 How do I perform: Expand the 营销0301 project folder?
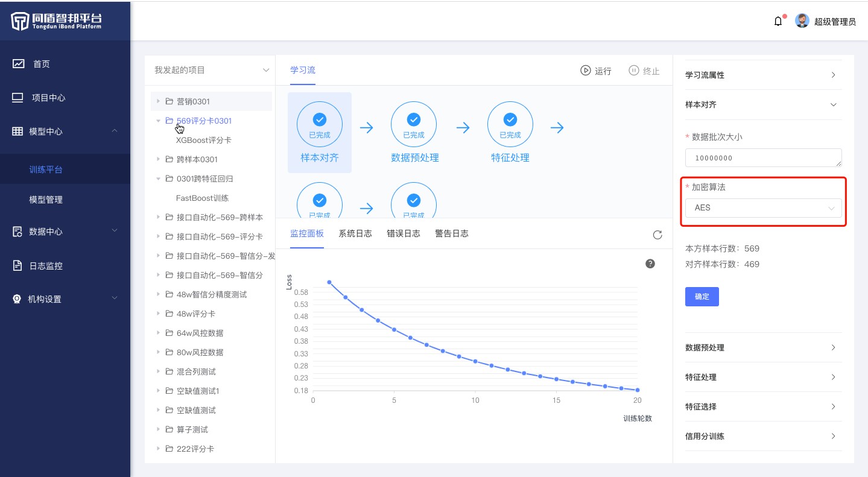[x=159, y=101]
